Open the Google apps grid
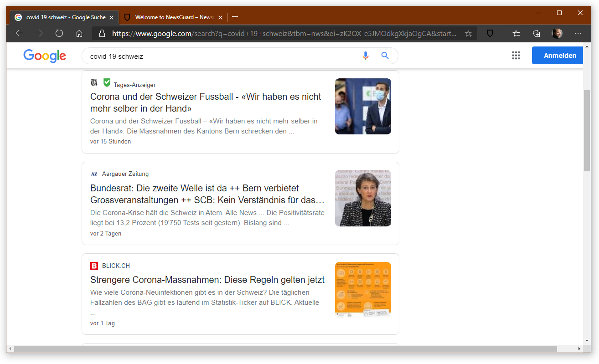The height and width of the screenshot is (364, 599). [x=516, y=56]
